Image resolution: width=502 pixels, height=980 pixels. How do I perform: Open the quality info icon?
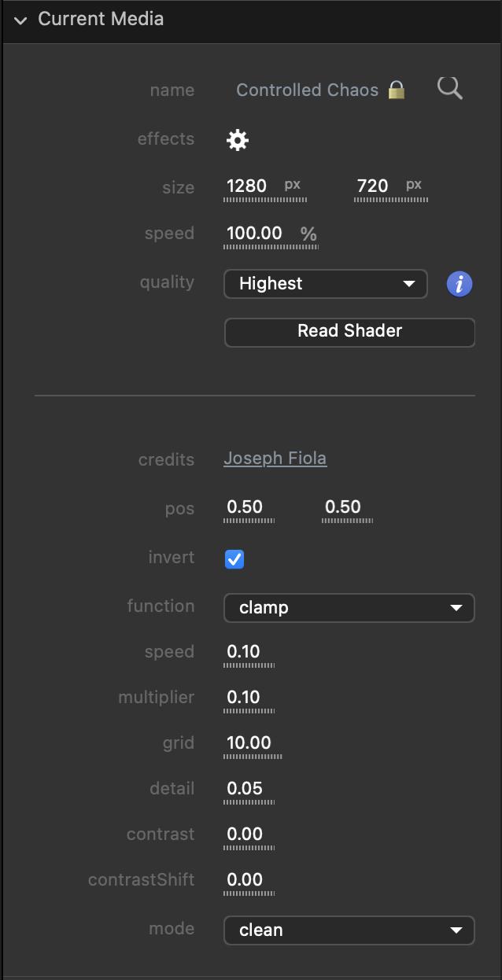[460, 284]
